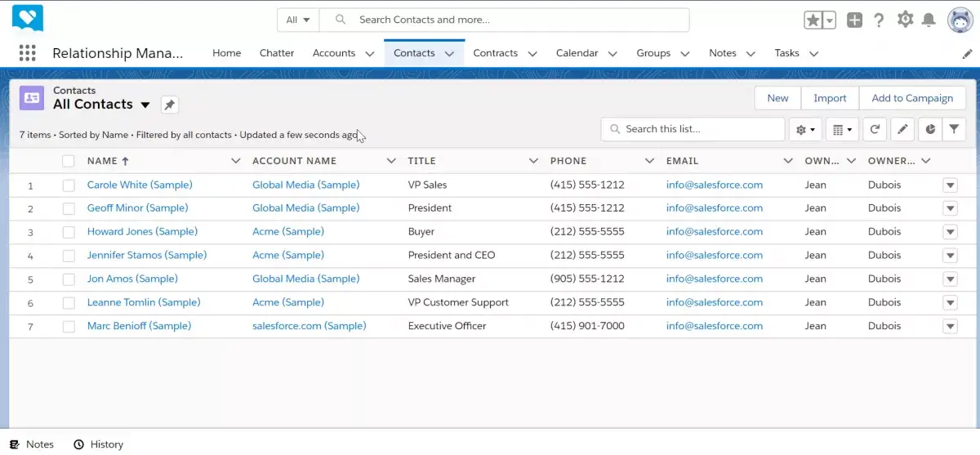Click the global search field

coord(505,20)
